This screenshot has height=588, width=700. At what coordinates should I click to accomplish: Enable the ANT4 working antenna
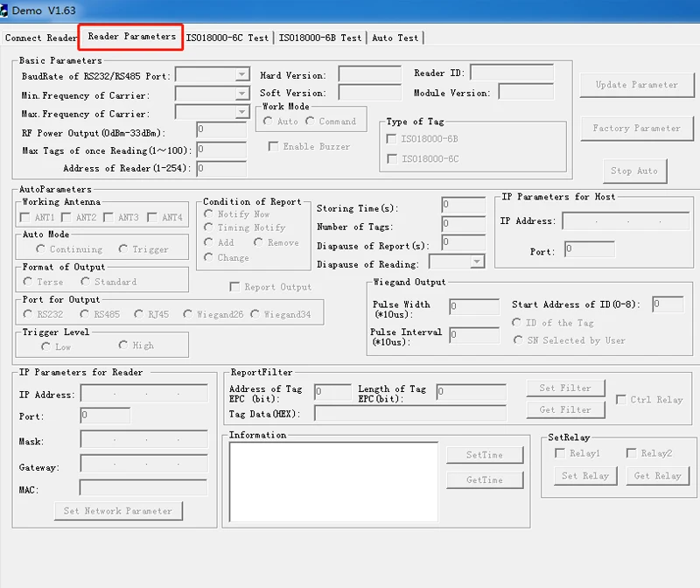tap(152, 217)
